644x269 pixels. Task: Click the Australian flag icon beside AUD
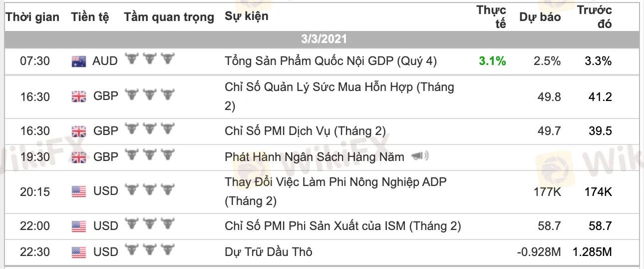click(79, 62)
